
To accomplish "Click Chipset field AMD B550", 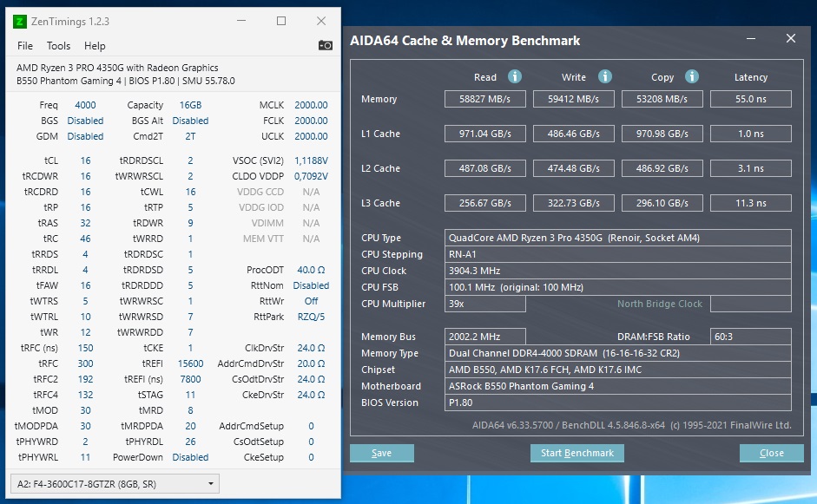I will click(618, 370).
